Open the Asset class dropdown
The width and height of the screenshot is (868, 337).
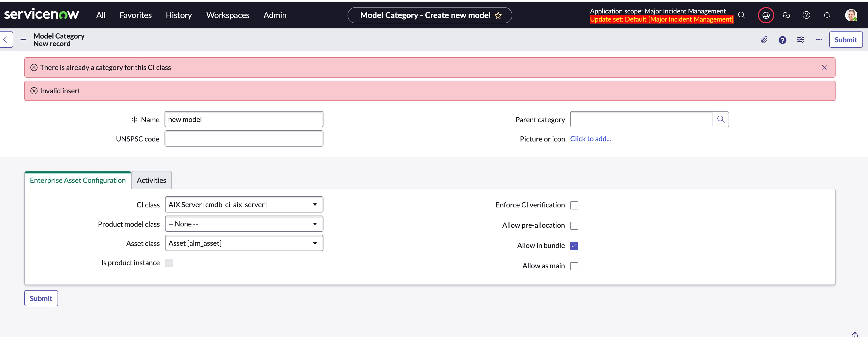point(244,243)
